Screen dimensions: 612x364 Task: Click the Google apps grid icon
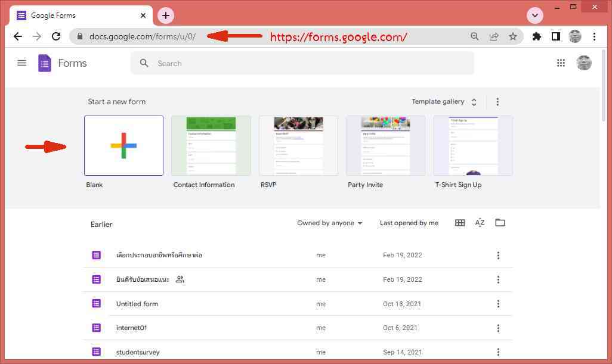(561, 63)
